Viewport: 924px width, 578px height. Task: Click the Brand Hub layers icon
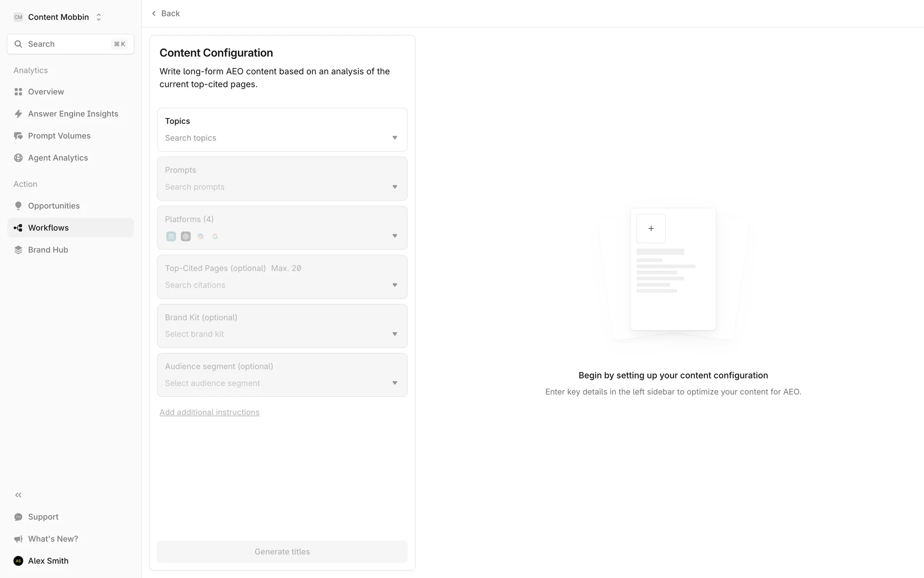[x=18, y=250]
